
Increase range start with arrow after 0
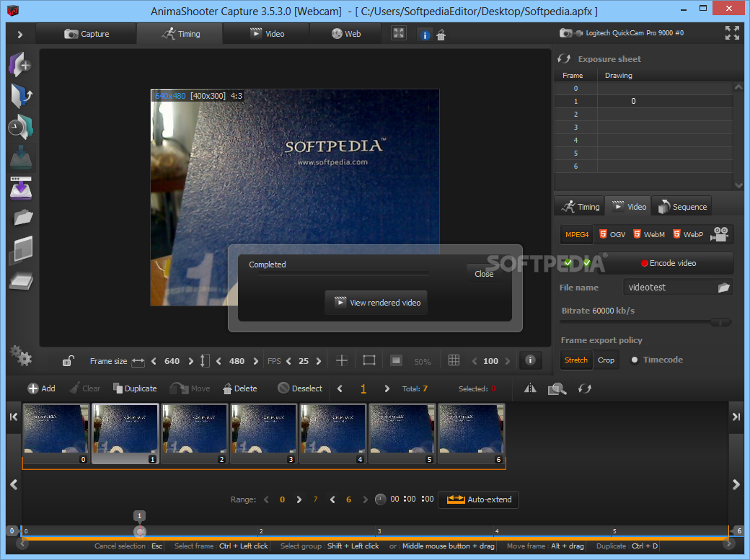click(x=299, y=499)
